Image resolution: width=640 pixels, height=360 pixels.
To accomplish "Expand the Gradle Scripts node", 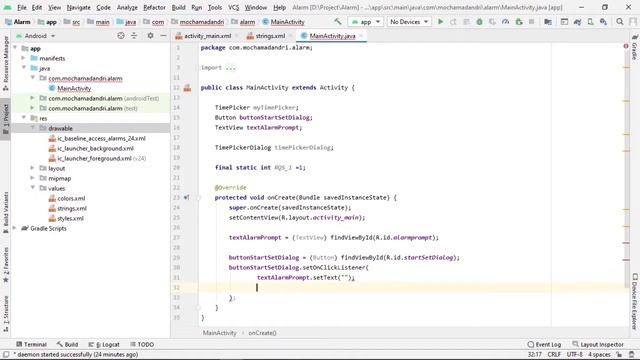I will (15, 228).
